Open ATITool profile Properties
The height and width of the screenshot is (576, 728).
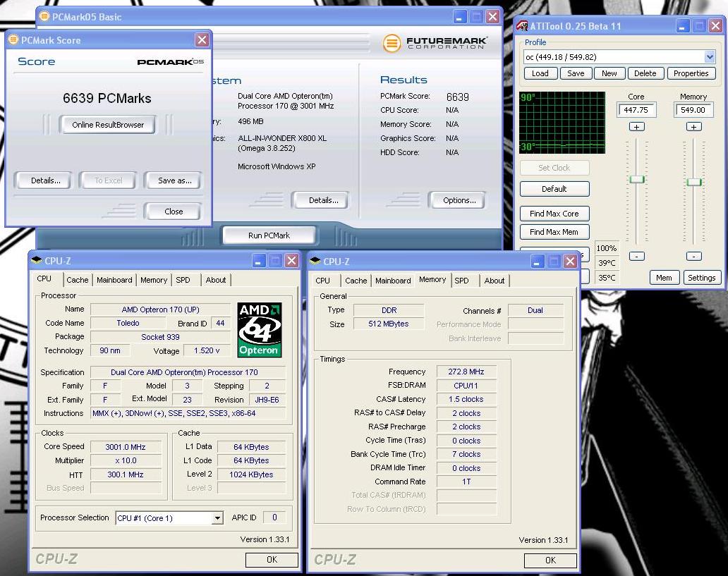pos(691,73)
